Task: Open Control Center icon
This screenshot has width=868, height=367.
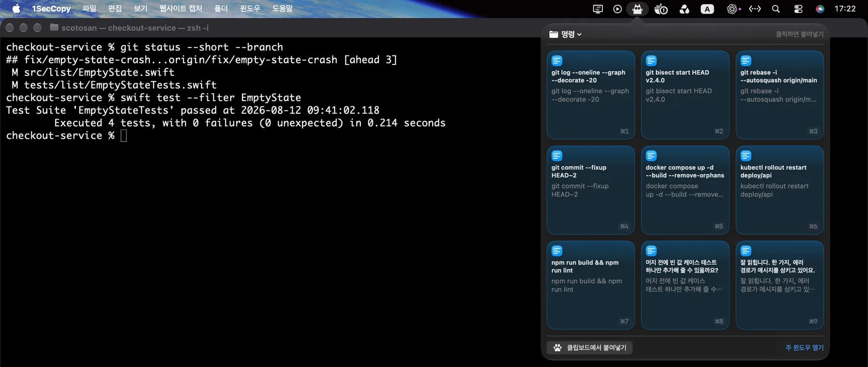Action: [x=798, y=9]
